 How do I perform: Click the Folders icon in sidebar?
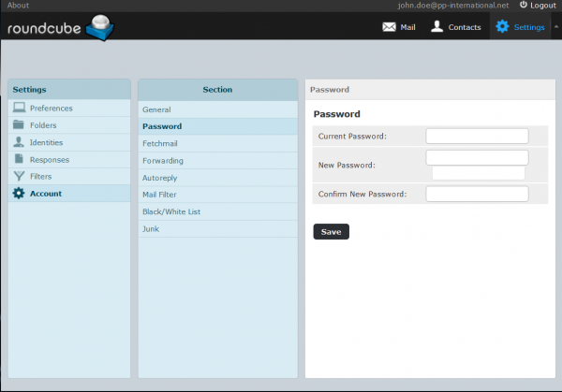click(20, 125)
